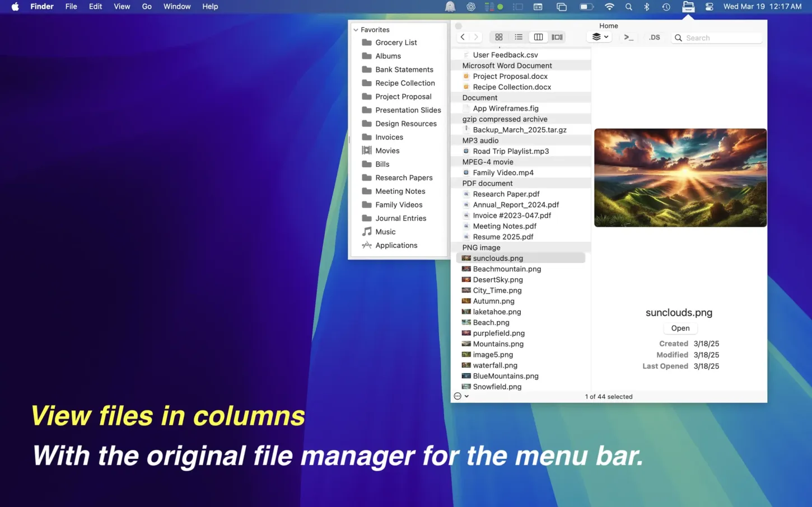Collapse the Favorites section

point(356,30)
